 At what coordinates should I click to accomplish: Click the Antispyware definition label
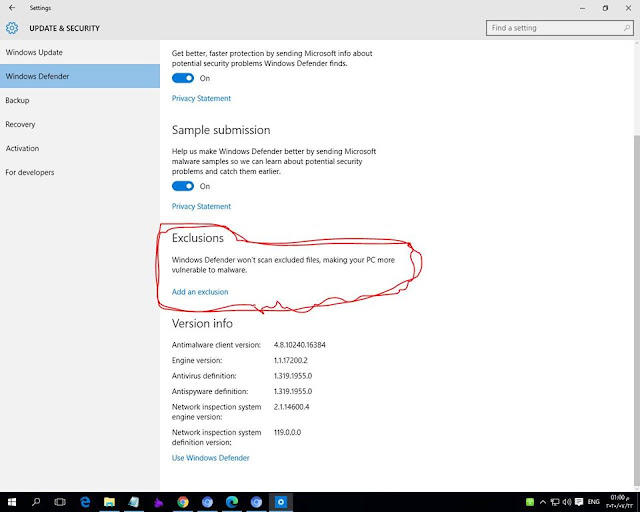pyautogui.click(x=210, y=392)
